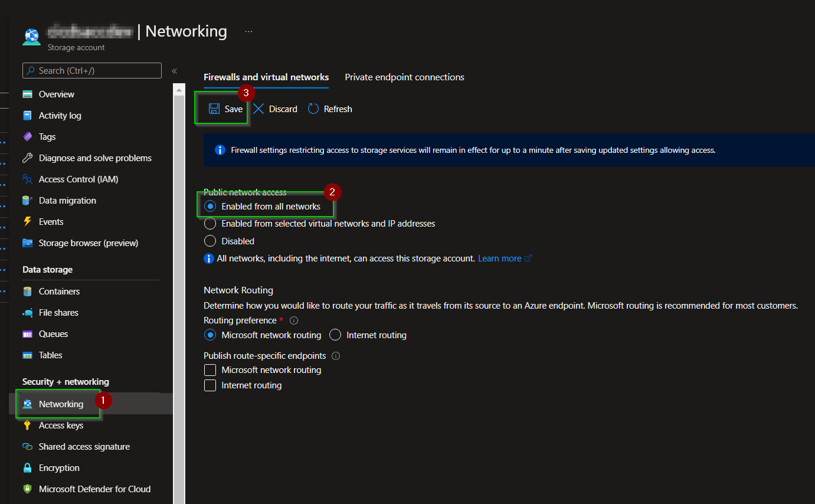
Task: Check Microsoft network routing publish endpoint box
Action: 210,370
